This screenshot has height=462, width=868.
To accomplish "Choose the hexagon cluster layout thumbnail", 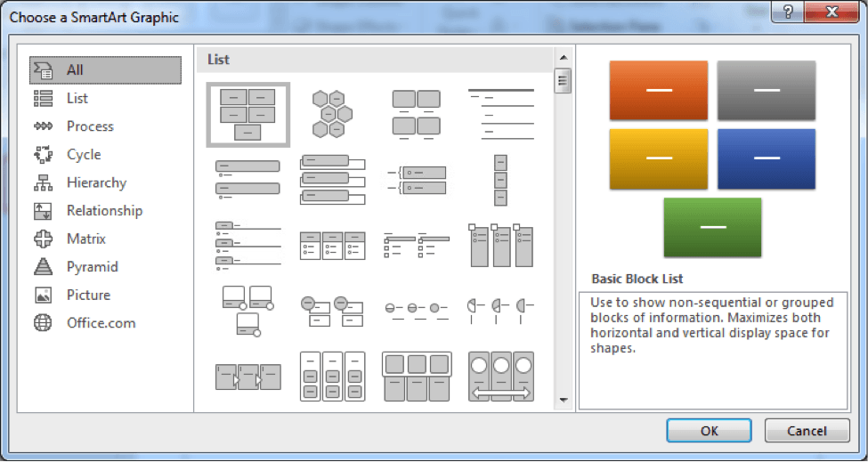I will tap(331, 114).
